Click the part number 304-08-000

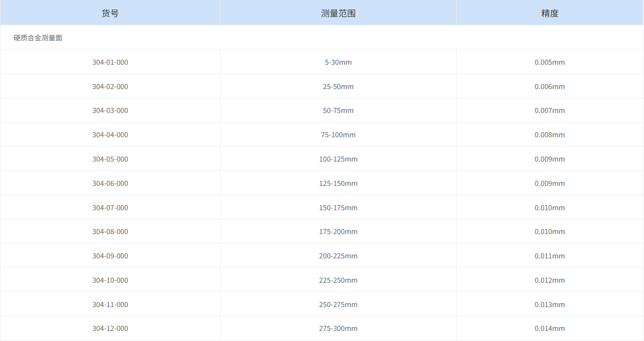pyautogui.click(x=110, y=231)
